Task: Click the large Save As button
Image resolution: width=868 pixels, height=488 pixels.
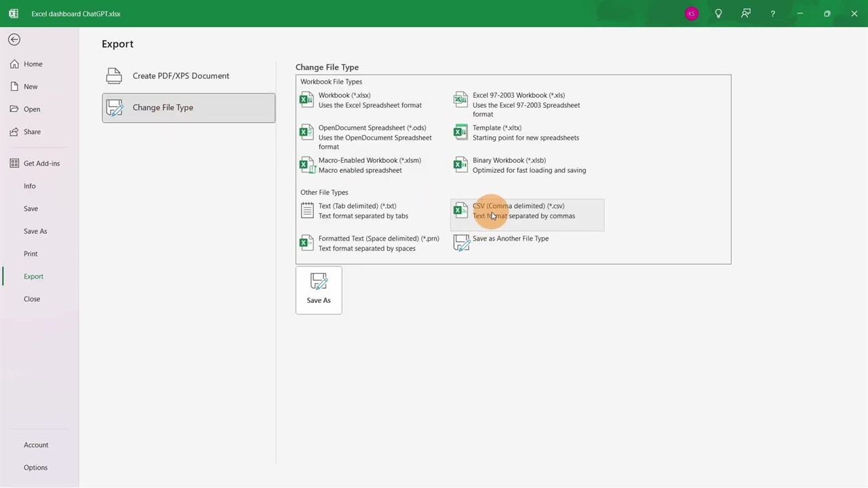Action: click(319, 290)
